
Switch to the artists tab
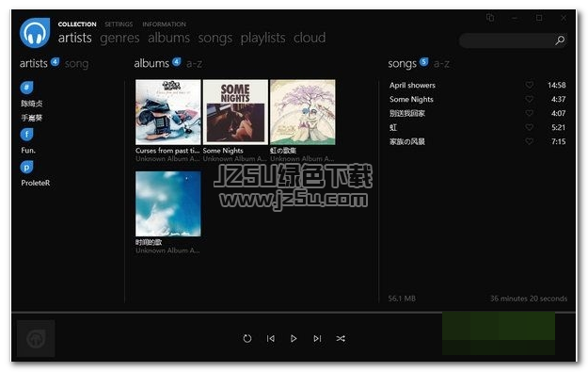click(x=74, y=38)
